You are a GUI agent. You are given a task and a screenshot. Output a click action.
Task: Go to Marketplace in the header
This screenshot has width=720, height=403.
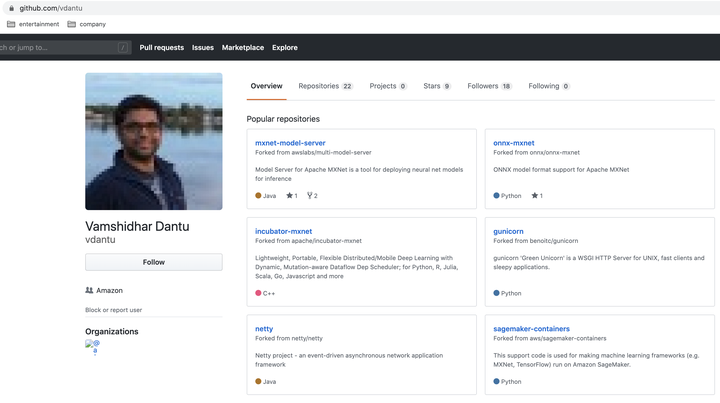243,47
